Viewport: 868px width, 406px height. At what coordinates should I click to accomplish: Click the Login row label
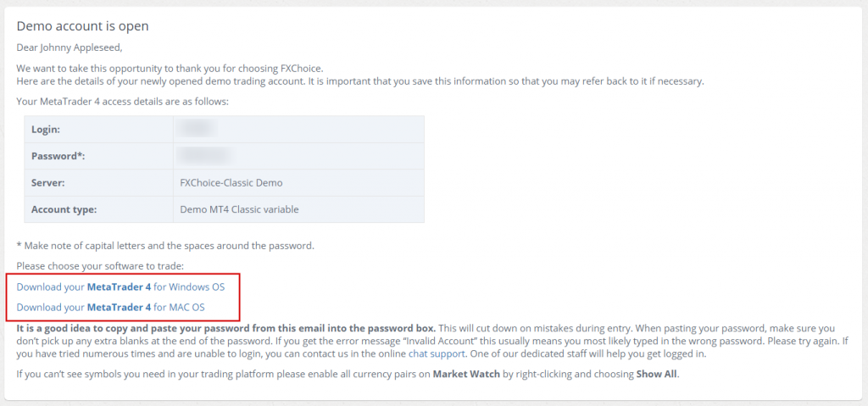click(x=46, y=129)
